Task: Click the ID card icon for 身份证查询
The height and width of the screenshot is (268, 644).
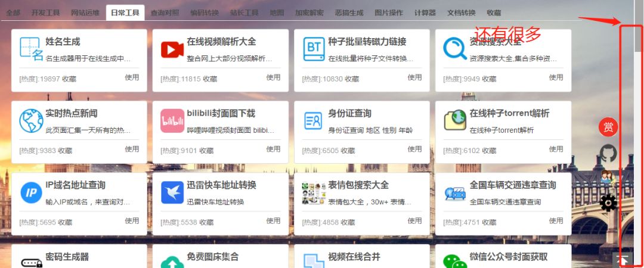Action: [314, 121]
